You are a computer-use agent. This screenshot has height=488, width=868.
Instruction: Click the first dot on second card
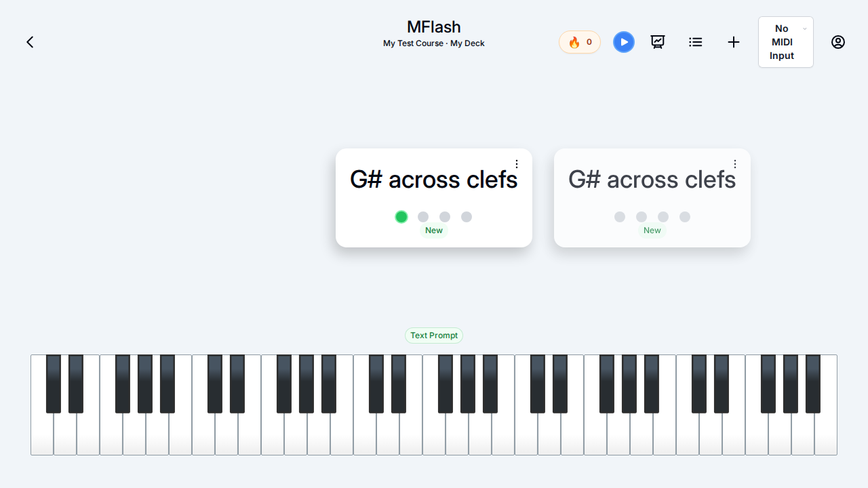click(620, 217)
